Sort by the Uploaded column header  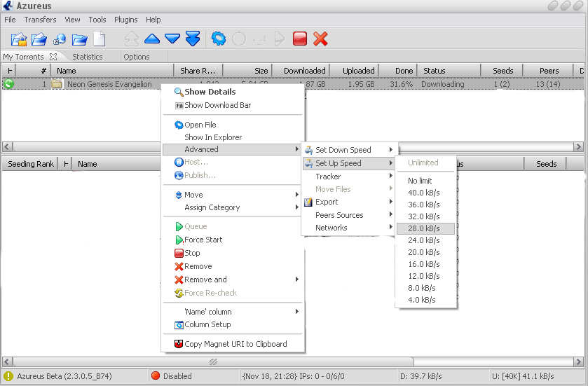[x=355, y=71]
